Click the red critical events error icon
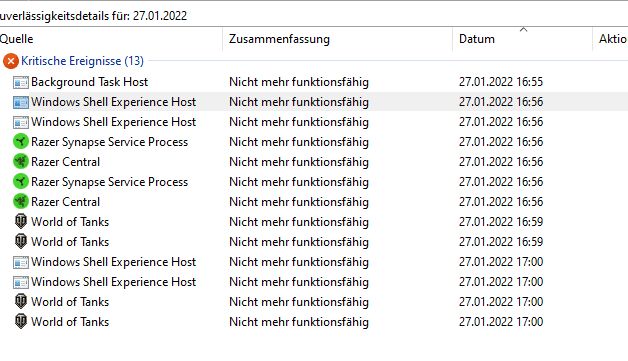Viewport: 628px width, 361px height. 11,61
